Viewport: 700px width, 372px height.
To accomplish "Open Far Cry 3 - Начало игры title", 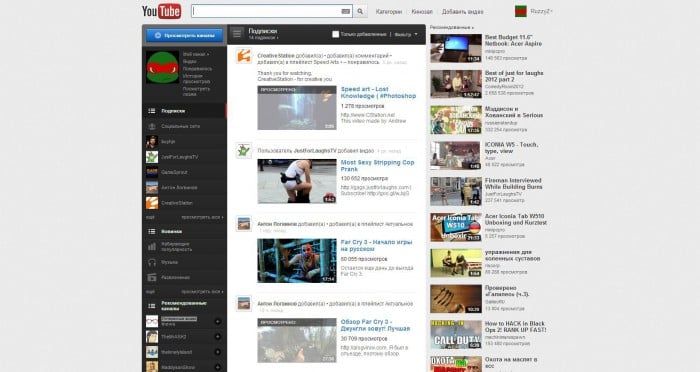I will coord(376,245).
